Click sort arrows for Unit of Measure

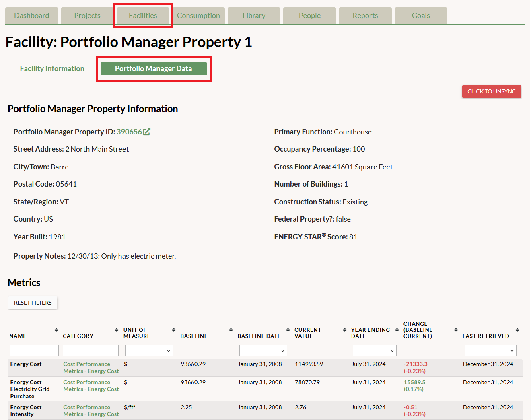pos(174,330)
